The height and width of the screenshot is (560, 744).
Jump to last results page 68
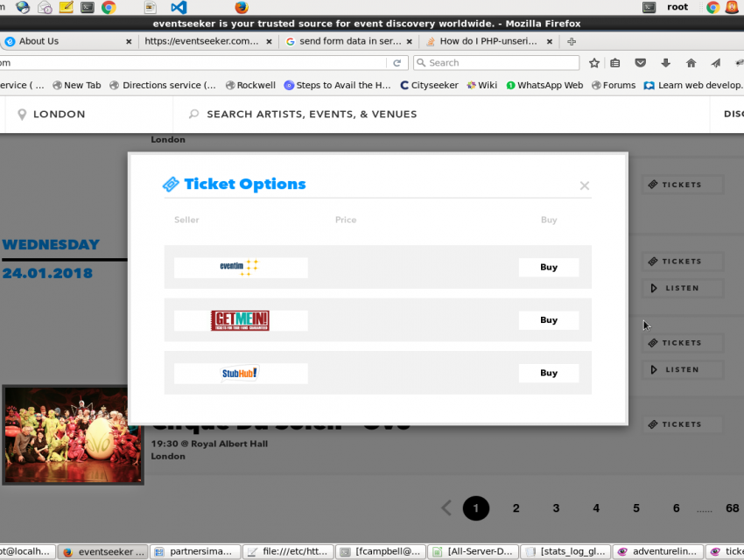click(x=732, y=508)
